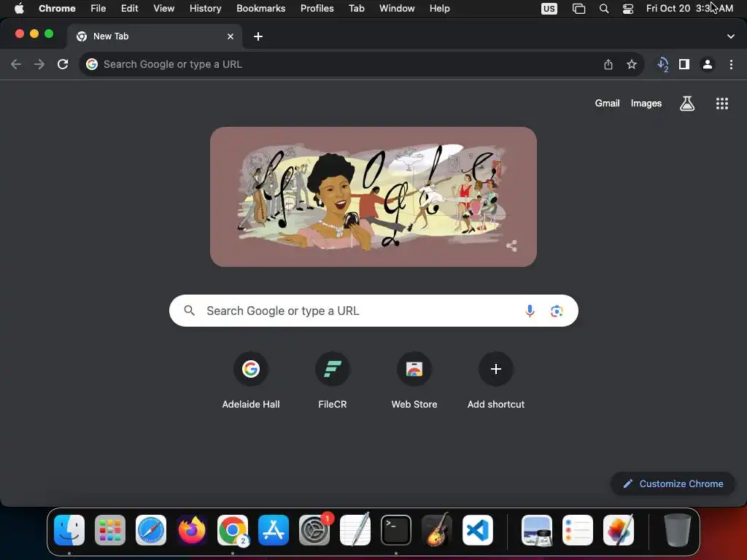Open the Trash in the Dock

(678, 530)
